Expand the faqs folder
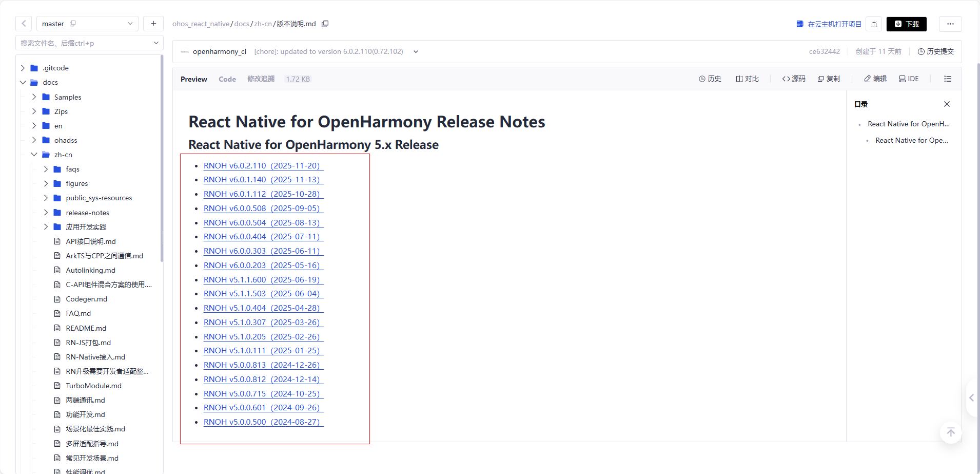 [x=46, y=169]
